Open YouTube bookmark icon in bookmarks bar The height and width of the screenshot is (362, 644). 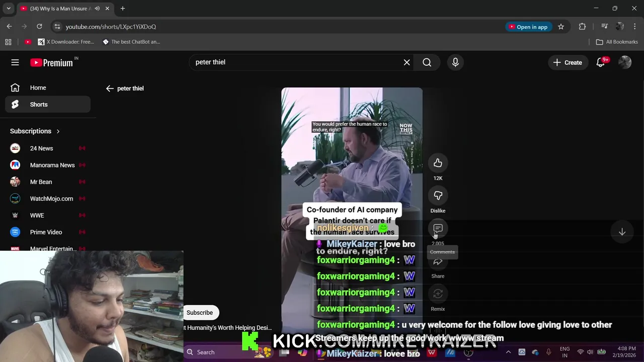pyautogui.click(x=28, y=42)
